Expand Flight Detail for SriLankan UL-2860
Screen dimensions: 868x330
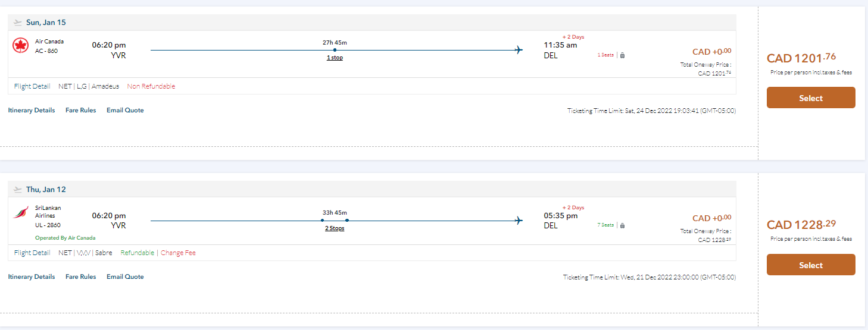point(32,253)
